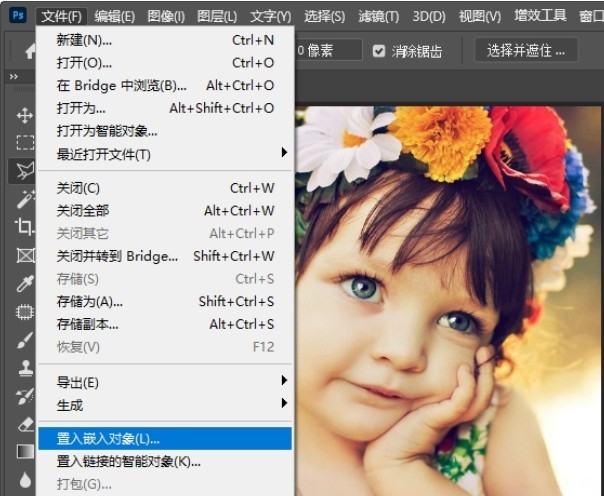Choose 新建(N)... from File menu
Image resolution: width=604 pixels, height=496 pixels.
point(165,40)
